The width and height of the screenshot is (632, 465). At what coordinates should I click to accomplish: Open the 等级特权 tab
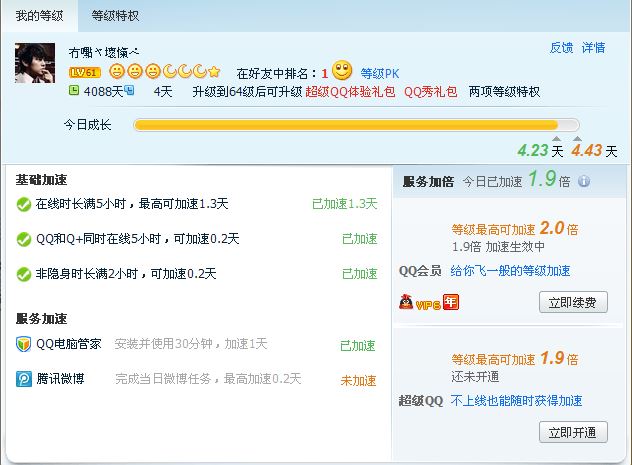click(115, 16)
